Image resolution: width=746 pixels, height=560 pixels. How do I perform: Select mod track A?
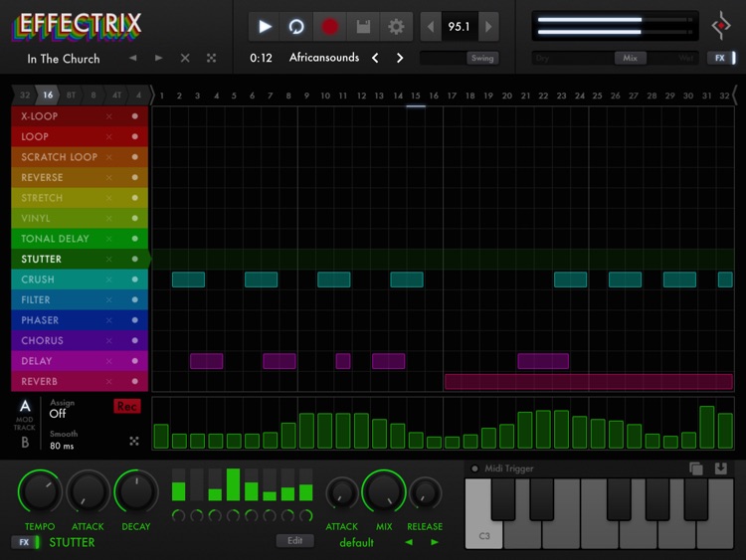click(x=25, y=406)
